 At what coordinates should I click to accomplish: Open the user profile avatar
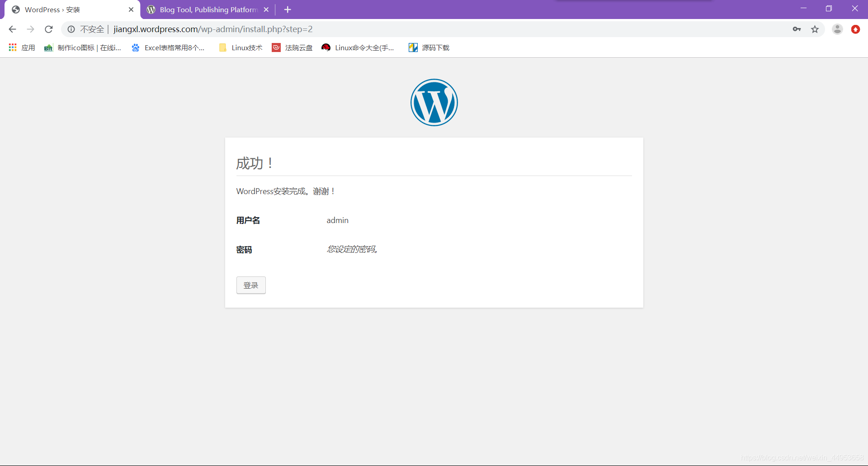click(837, 29)
